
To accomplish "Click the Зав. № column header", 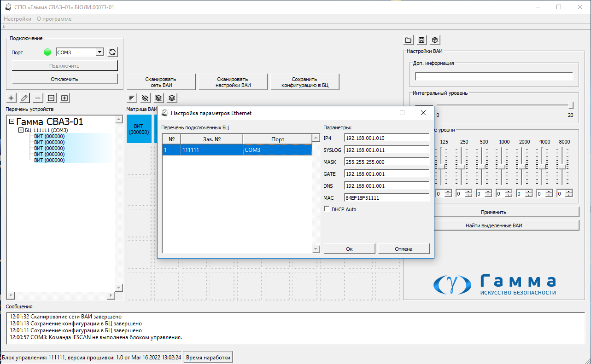I will [211, 139].
